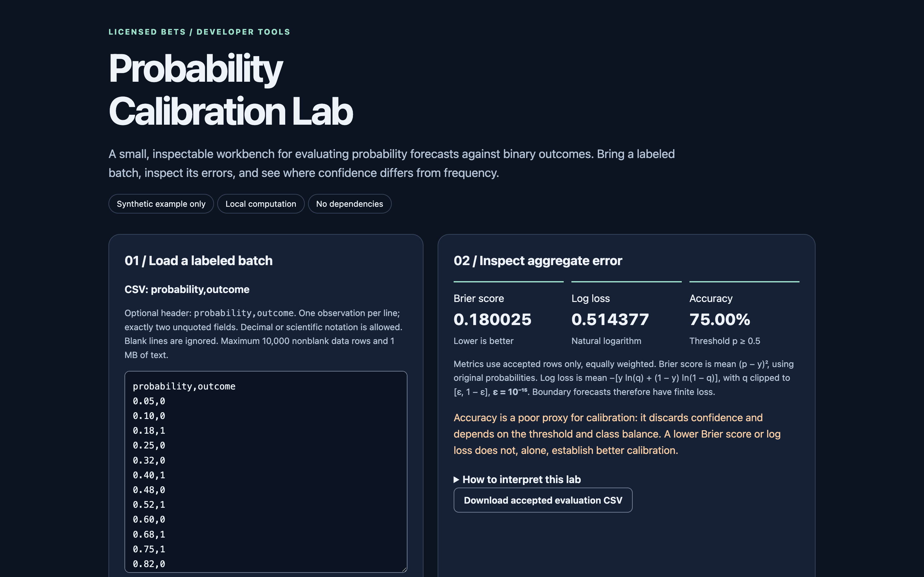Screen dimensions: 924x577
Task: Click the CSV: probability,outcome label
Action: [x=187, y=289]
